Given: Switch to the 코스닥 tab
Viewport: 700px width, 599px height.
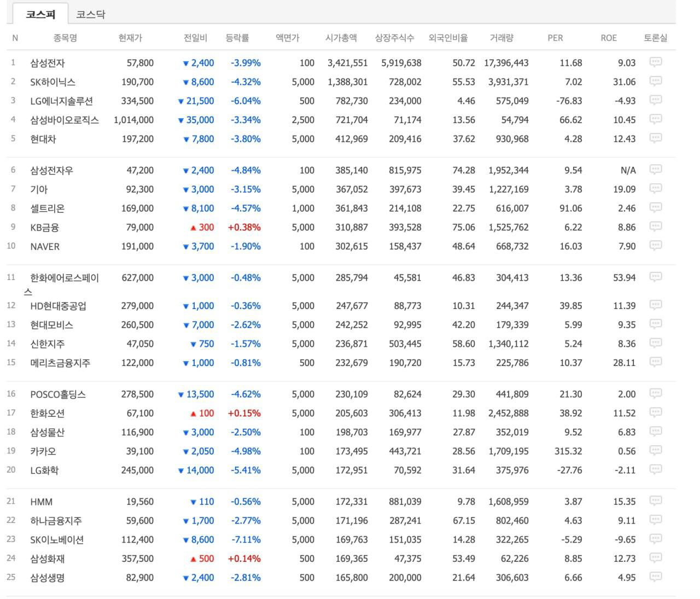Looking at the screenshot, I should [x=91, y=14].
